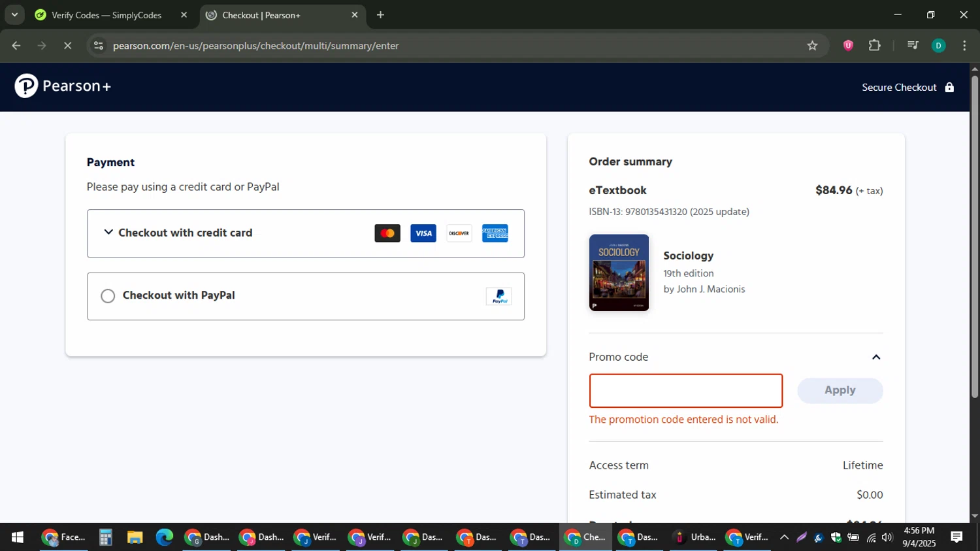Click the by John J. Macionis text
This screenshot has width=980, height=551.
point(704,289)
